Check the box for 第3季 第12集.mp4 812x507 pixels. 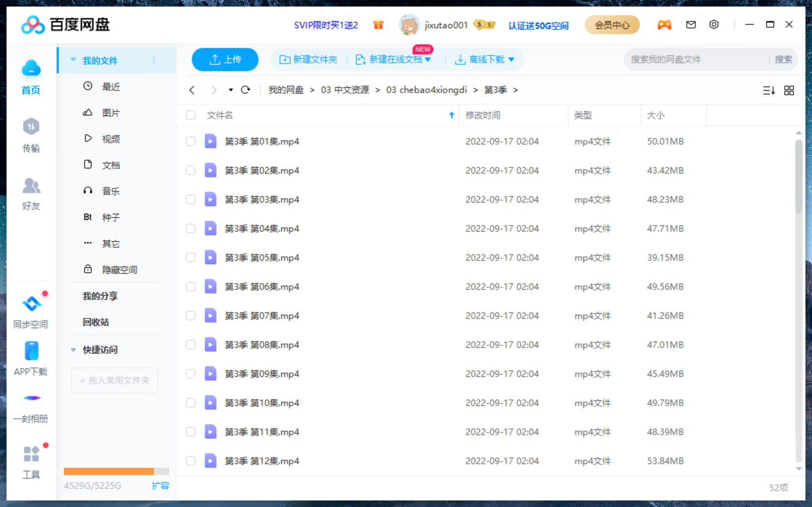191,461
